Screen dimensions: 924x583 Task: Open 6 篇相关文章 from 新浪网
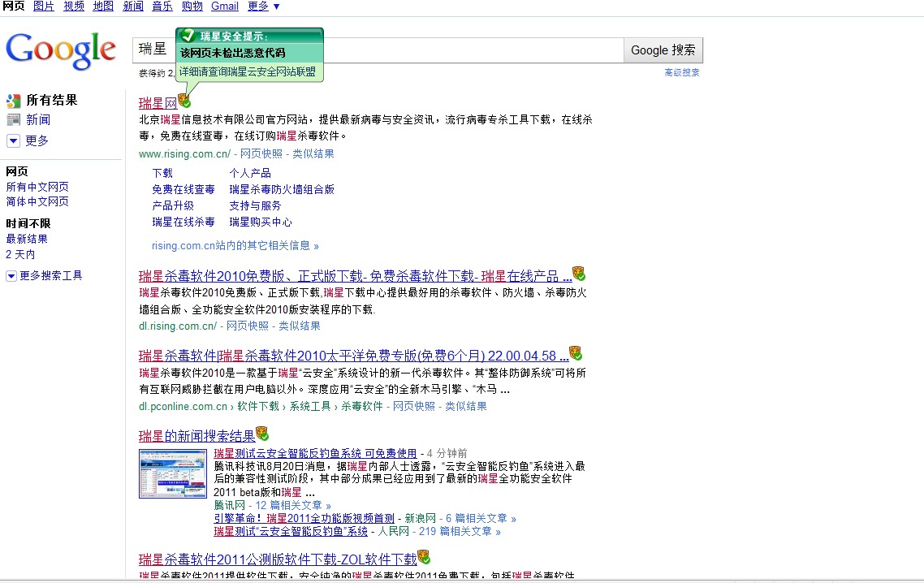pyautogui.click(x=481, y=518)
